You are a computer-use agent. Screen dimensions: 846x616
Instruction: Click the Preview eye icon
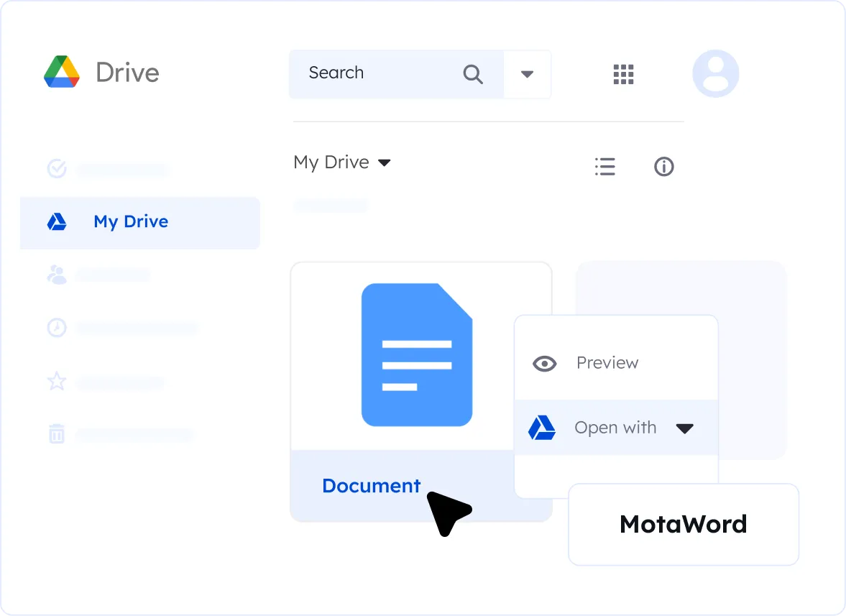pos(545,364)
